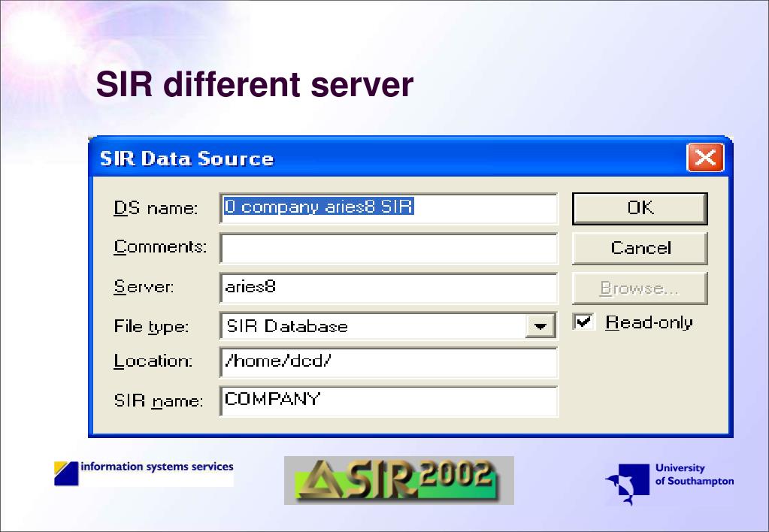Viewport: 769px width, 532px height.
Task: Click the 'Server:' label
Action: coord(144,286)
